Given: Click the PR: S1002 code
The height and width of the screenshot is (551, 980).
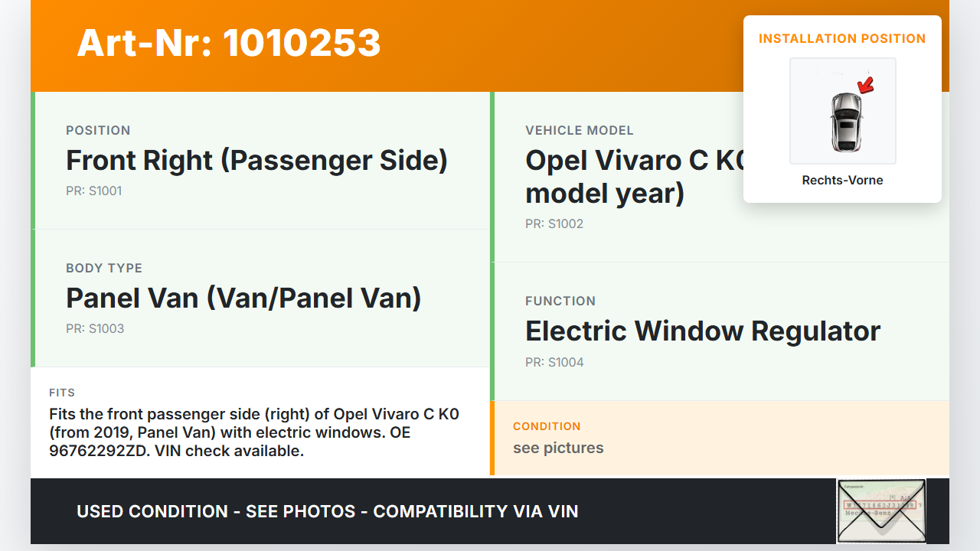Looking at the screenshot, I should [554, 224].
